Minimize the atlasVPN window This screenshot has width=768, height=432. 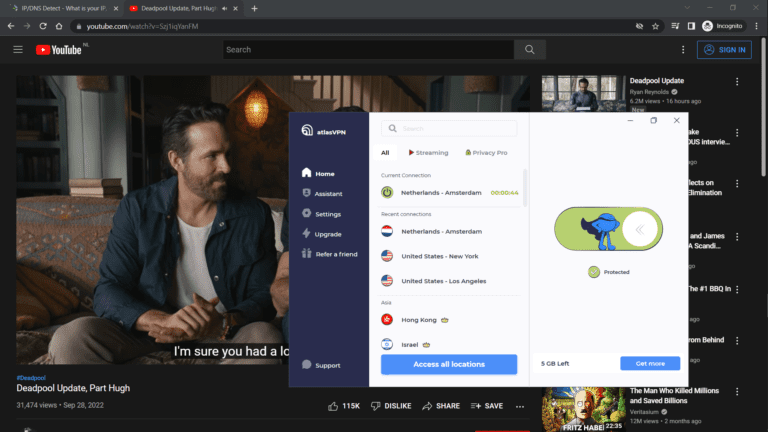click(630, 120)
